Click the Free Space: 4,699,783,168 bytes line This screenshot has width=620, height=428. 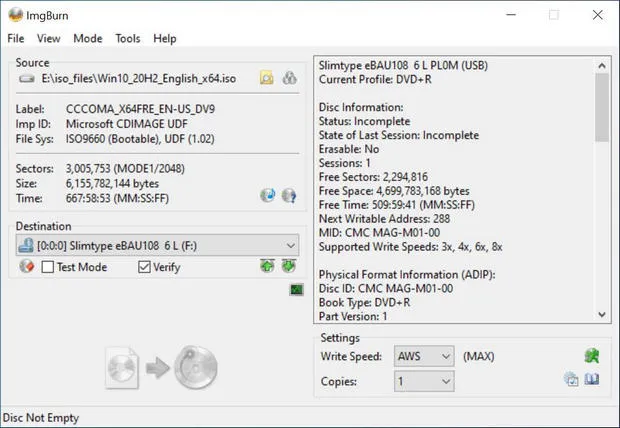pyautogui.click(x=394, y=191)
